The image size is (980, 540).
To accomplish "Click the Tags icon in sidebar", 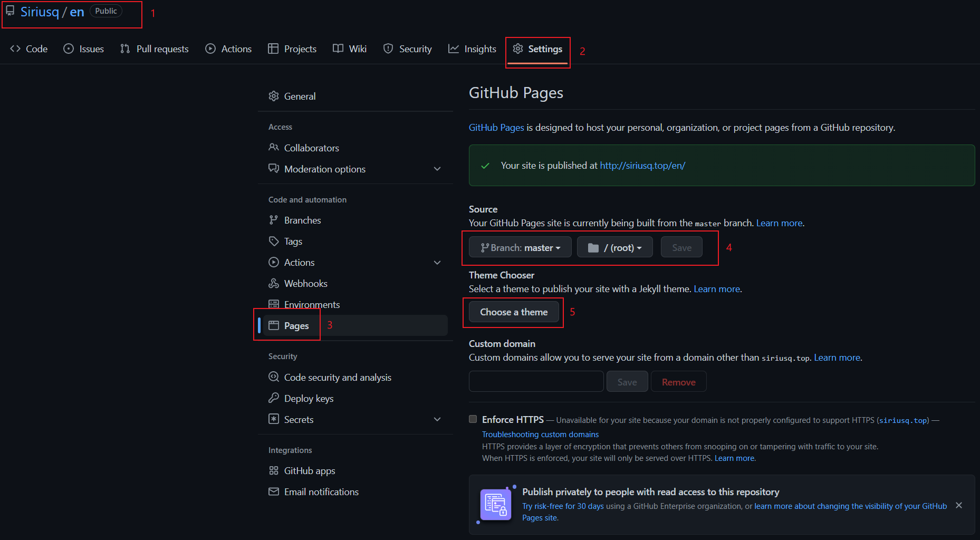I will click(273, 242).
